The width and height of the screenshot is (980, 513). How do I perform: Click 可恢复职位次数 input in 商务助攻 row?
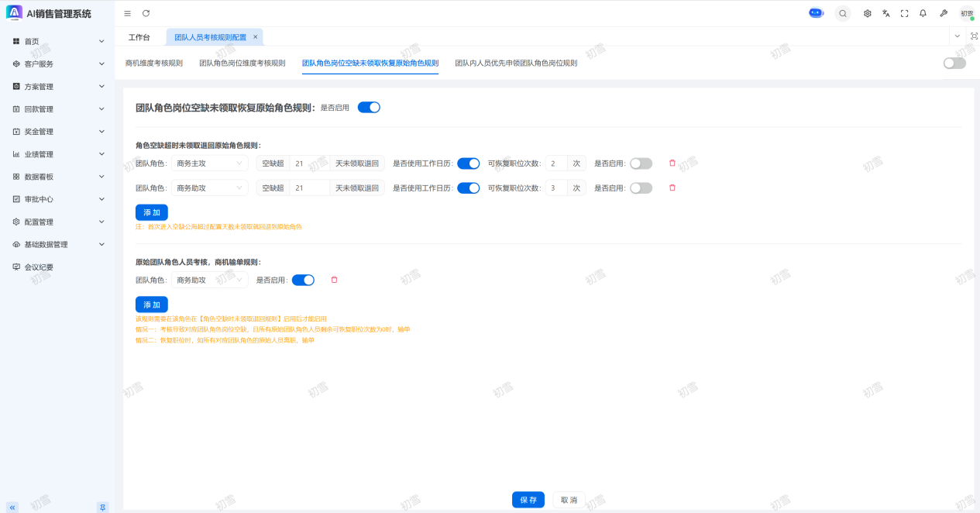pos(556,188)
